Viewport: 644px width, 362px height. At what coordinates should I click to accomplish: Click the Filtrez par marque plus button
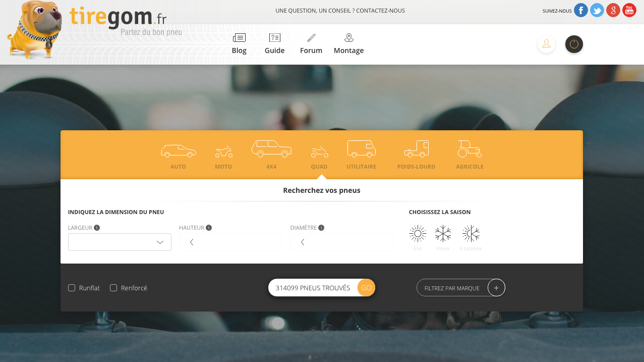[496, 288]
